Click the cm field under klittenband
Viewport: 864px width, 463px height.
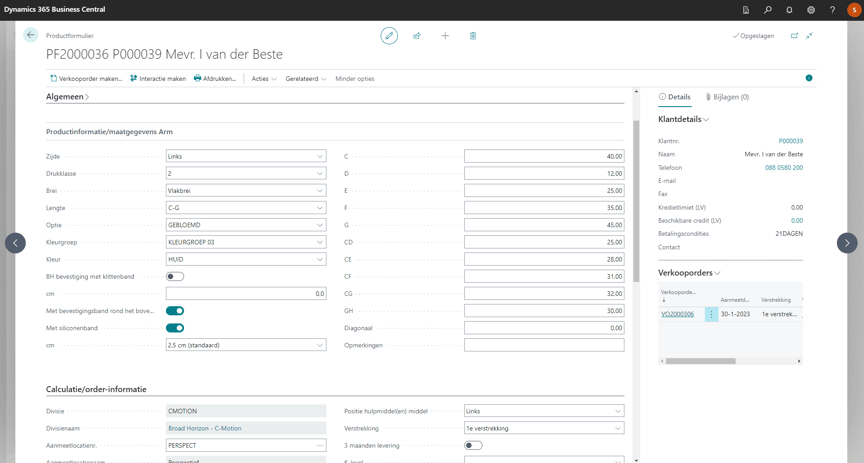coord(246,294)
